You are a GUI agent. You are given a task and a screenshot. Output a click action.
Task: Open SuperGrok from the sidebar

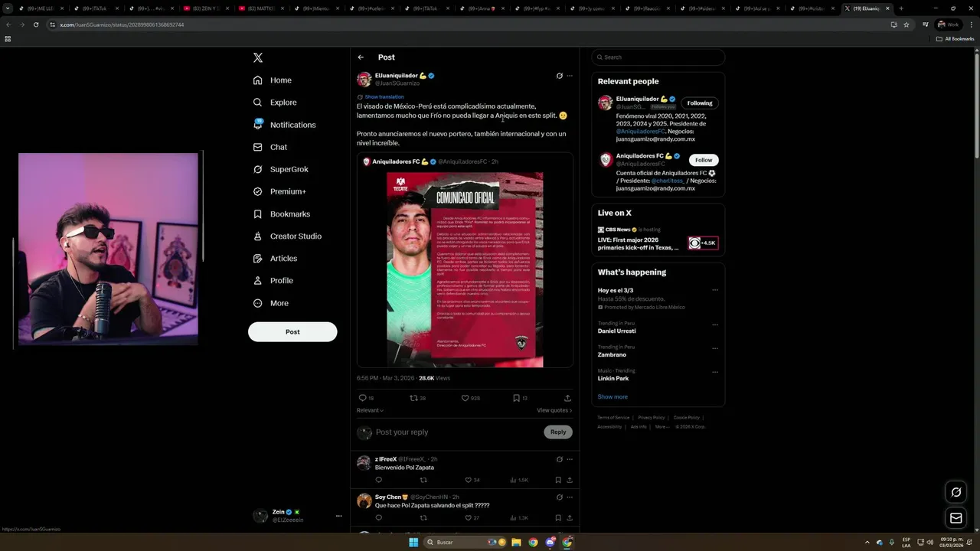click(x=281, y=169)
